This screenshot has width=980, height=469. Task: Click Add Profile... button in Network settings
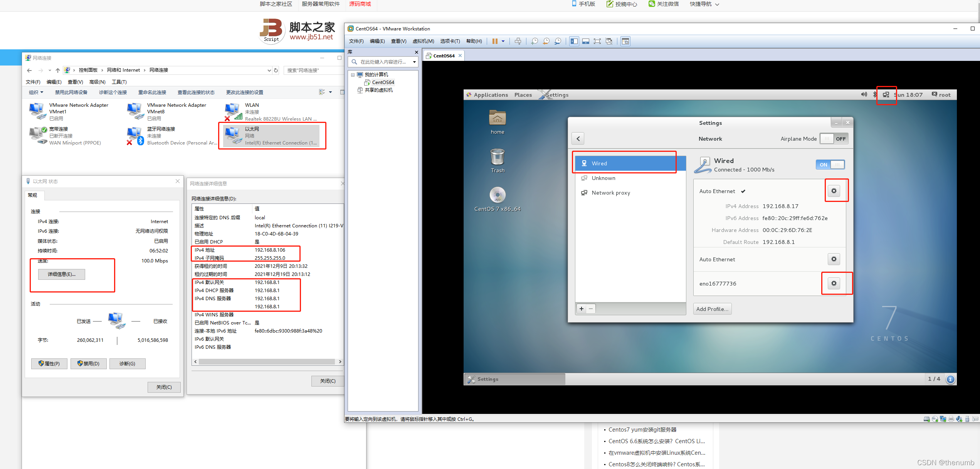(x=712, y=309)
